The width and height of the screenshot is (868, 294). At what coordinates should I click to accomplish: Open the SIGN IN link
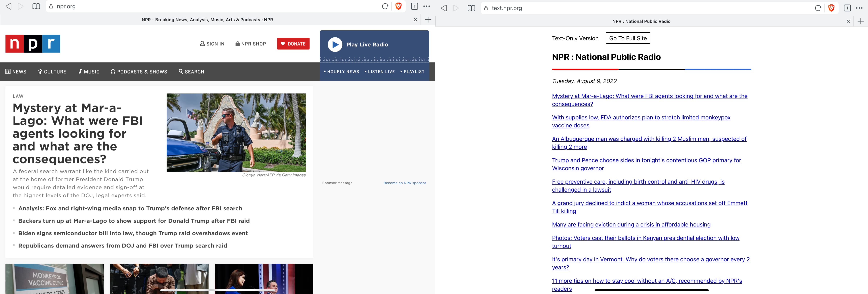tap(212, 44)
